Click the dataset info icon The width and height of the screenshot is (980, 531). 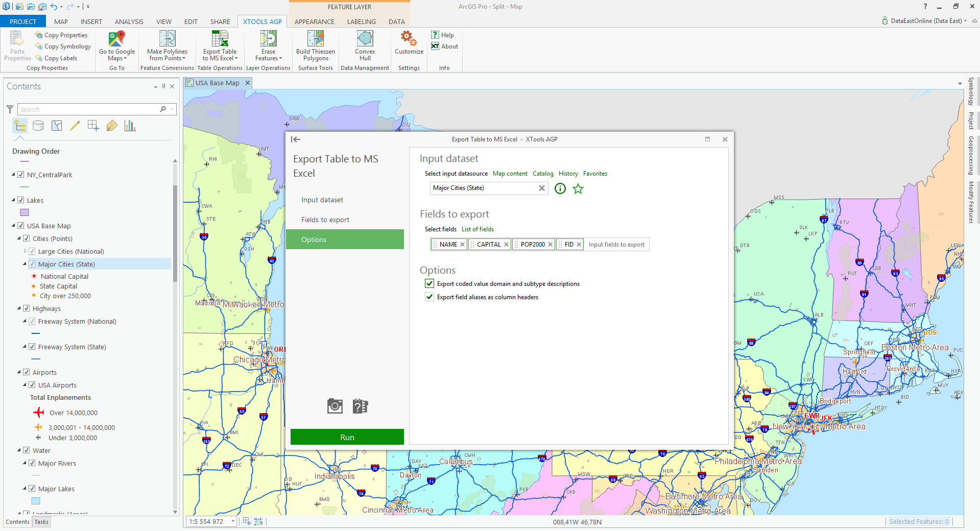[560, 188]
